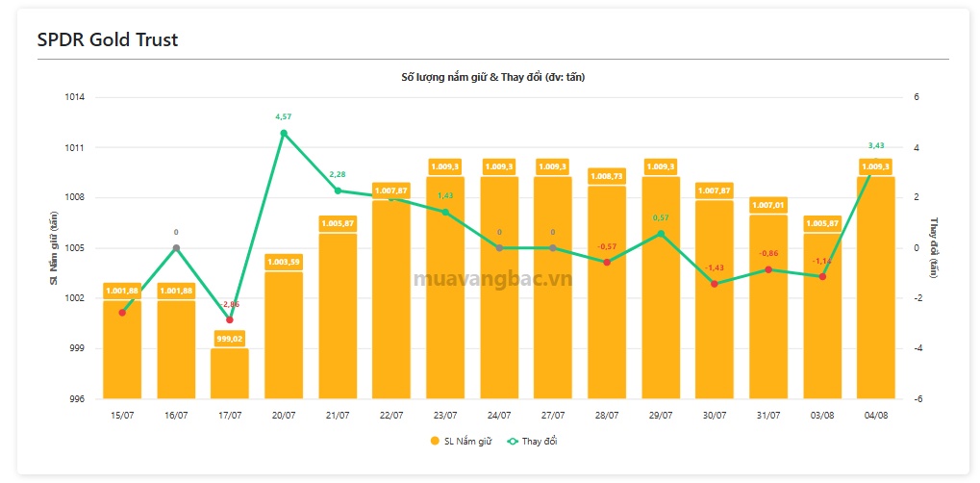The height and width of the screenshot is (483, 980).
Task: Click the "Thay đổi (tấn)" right axis title
Action: pos(935,248)
